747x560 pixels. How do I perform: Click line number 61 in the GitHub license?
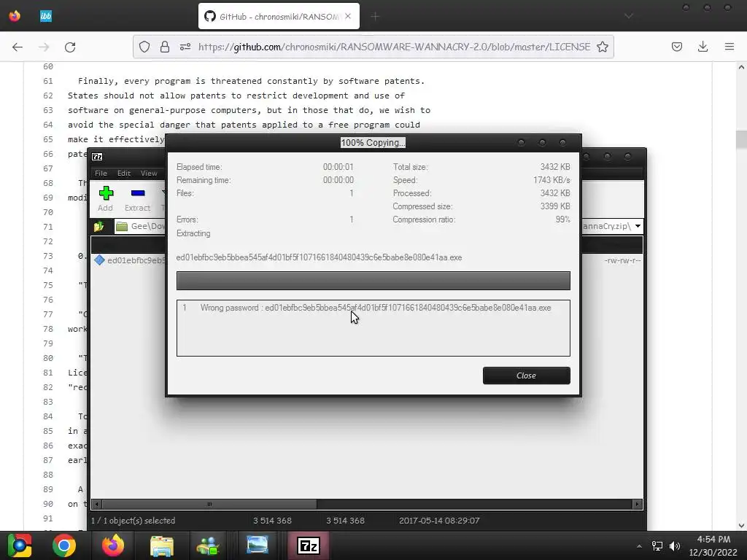(48, 81)
